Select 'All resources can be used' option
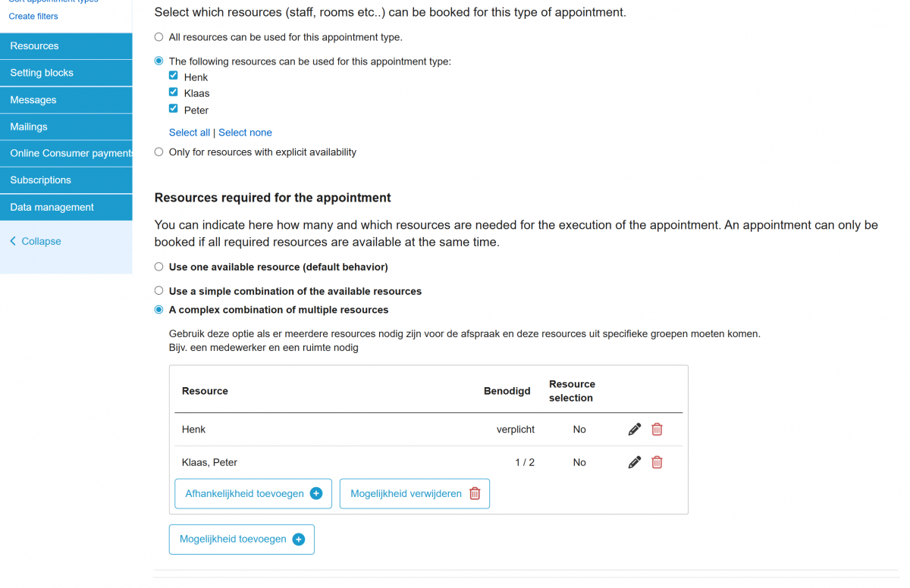 [158, 37]
